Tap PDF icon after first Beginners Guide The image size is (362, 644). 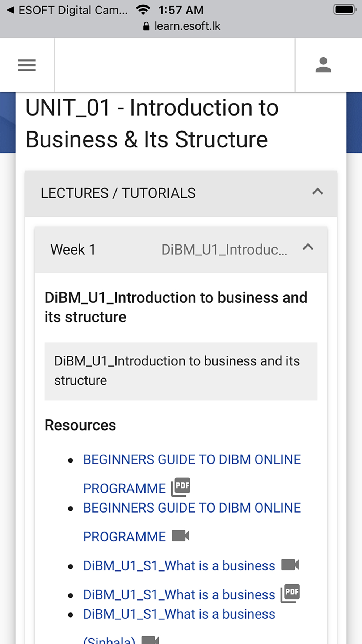[x=181, y=487]
